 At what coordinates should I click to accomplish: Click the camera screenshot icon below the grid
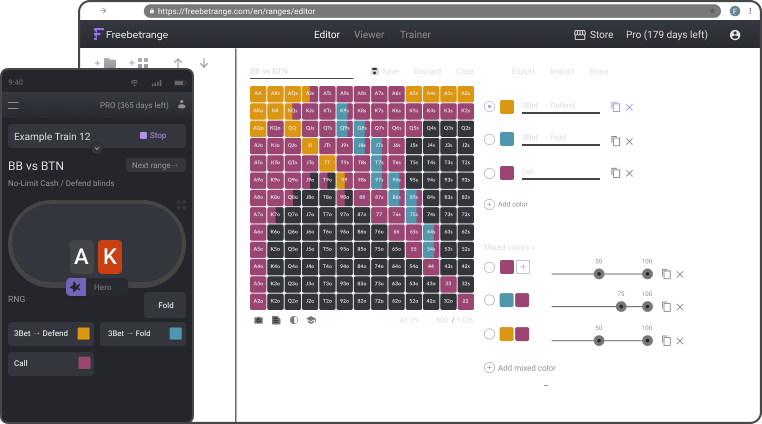[x=258, y=321]
